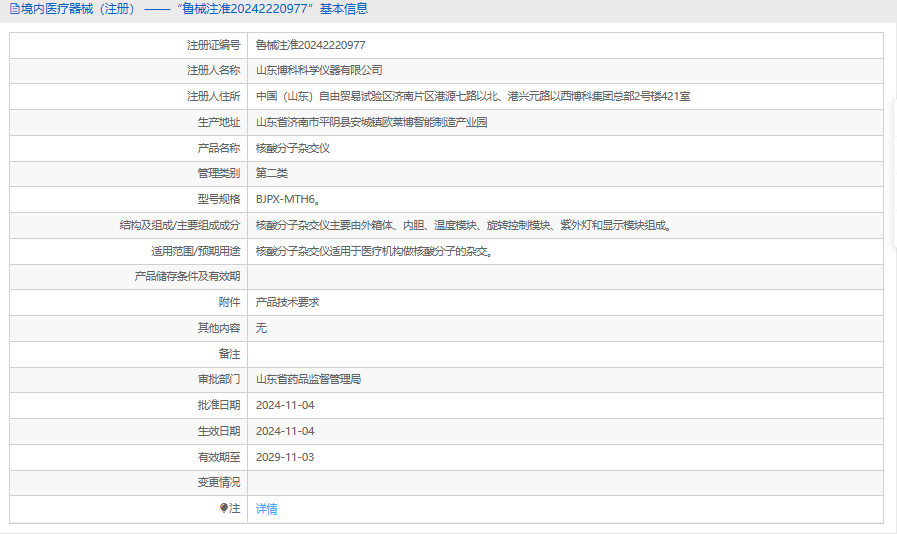The image size is (897, 534).
Task: Click the 无 value in 其他内容 row
Action: [261, 328]
